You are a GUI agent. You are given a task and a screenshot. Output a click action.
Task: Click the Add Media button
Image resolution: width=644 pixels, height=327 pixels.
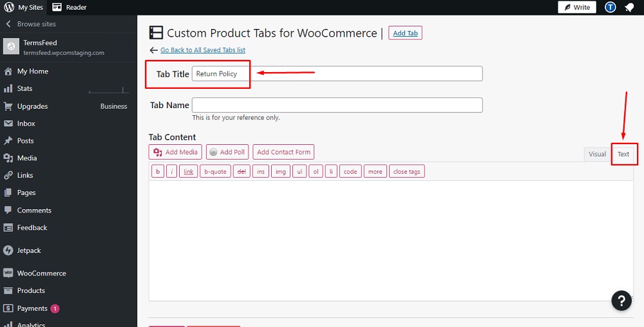(x=175, y=152)
